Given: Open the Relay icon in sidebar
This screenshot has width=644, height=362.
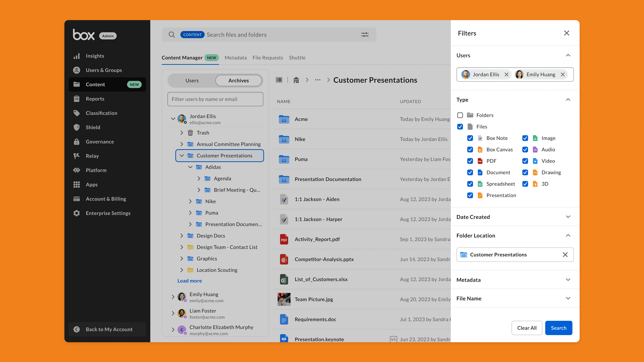Looking at the screenshot, I should coord(76,156).
